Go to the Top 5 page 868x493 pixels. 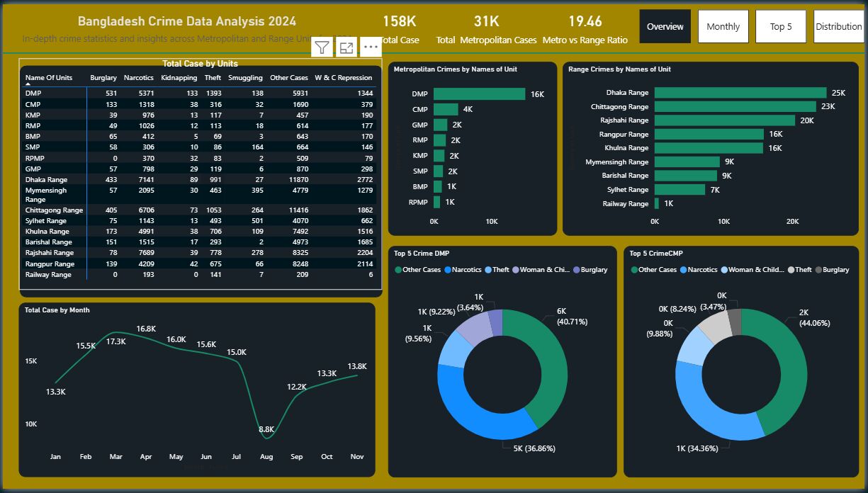coord(782,26)
